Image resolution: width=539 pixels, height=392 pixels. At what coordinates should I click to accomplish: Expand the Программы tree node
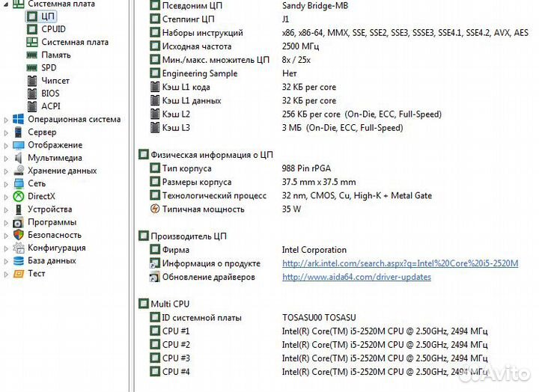point(6,223)
